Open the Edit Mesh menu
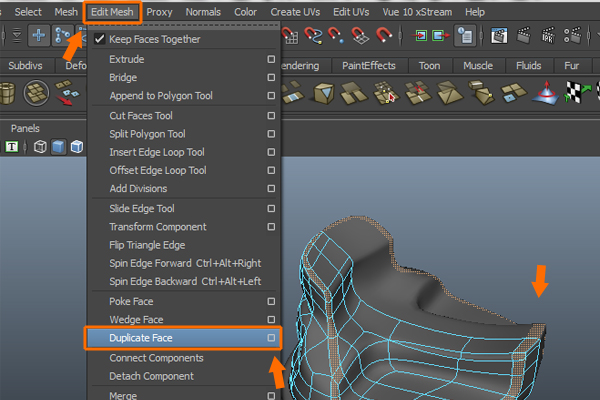Image resolution: width=600 pixels, height=400 pixels. point(111,12)
